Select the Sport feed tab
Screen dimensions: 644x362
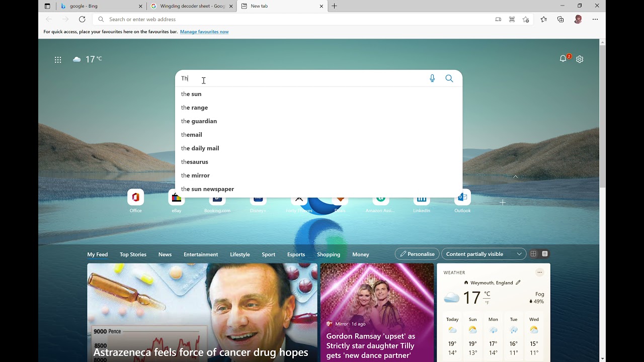[x=269, y=254]
